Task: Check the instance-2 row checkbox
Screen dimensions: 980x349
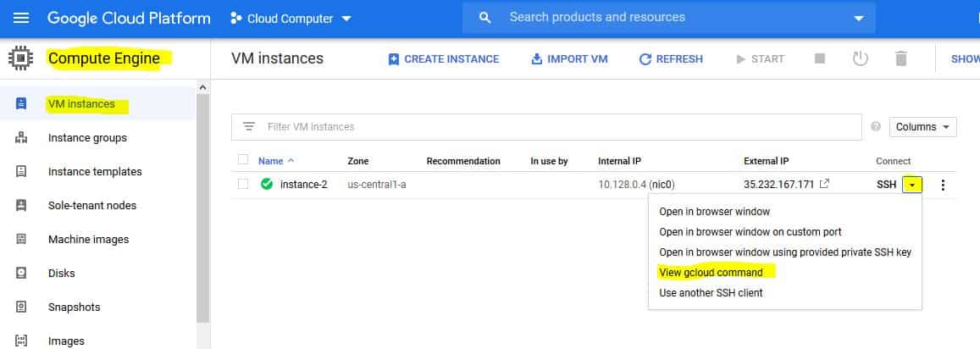Action: pyautogui.click(x=243, y=184)
